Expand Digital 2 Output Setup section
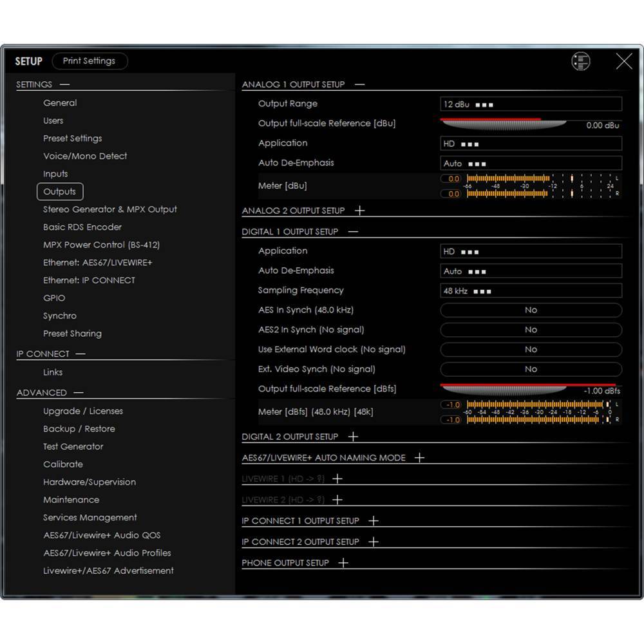 pyautogui.click(x=353, y=437)
